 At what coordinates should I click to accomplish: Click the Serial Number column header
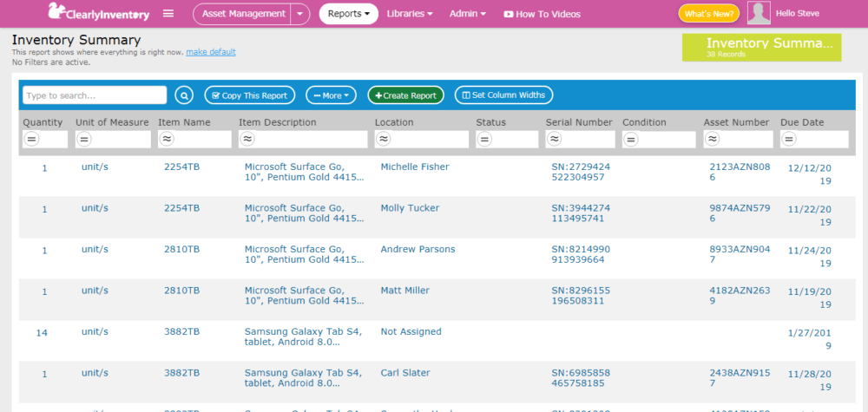pos(579,122)
